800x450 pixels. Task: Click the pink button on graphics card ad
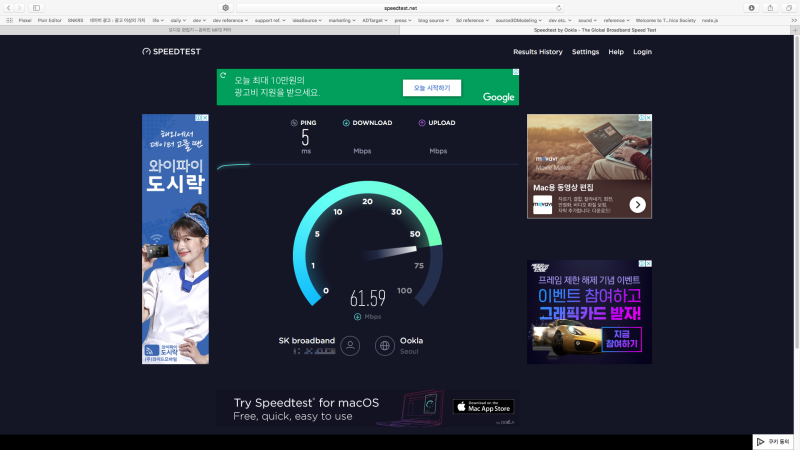pyautogui.click(x=621, y=339)
